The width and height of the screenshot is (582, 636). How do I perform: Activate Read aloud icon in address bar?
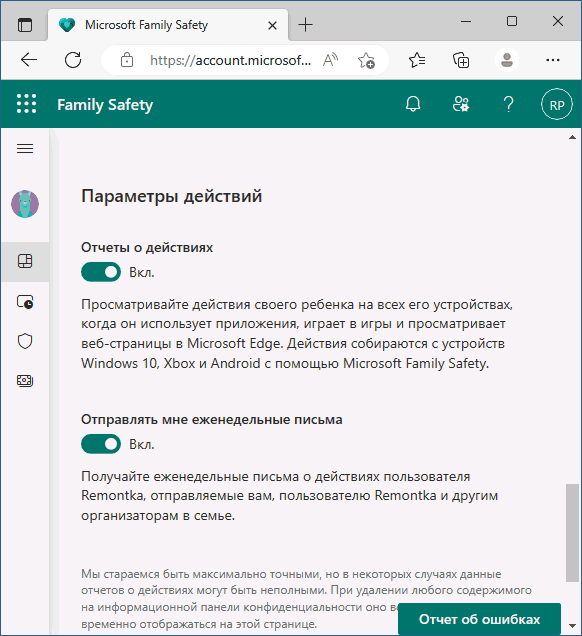331,60
